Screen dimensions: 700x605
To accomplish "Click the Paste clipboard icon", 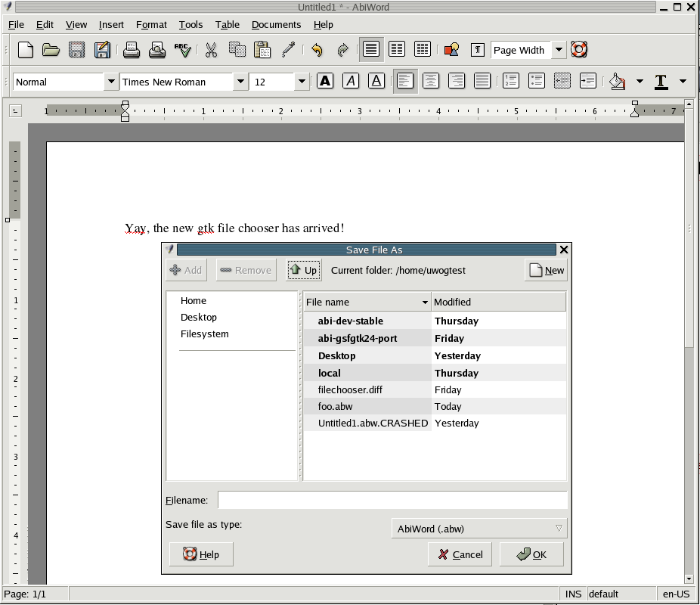I will [x=262, y=50].
